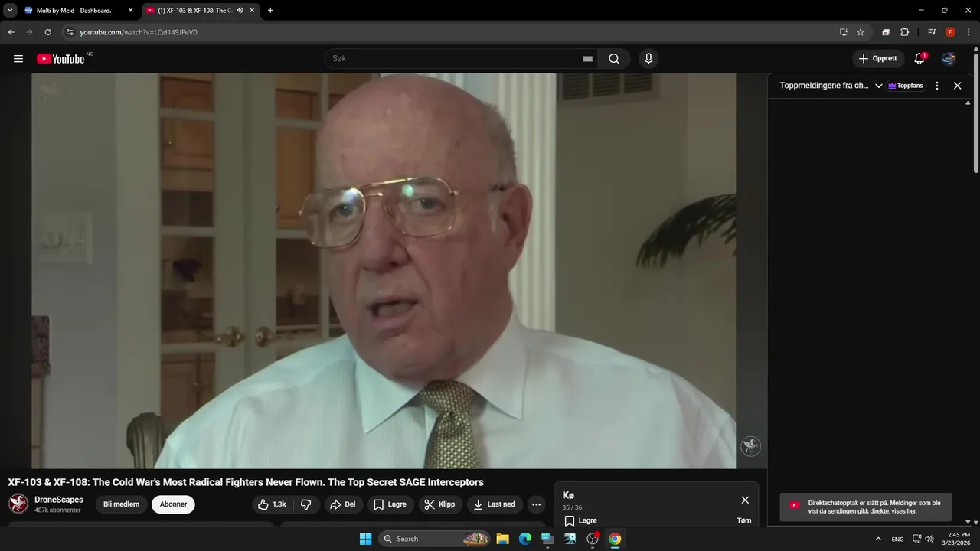Open Windows Start menu

click(365, 539)
